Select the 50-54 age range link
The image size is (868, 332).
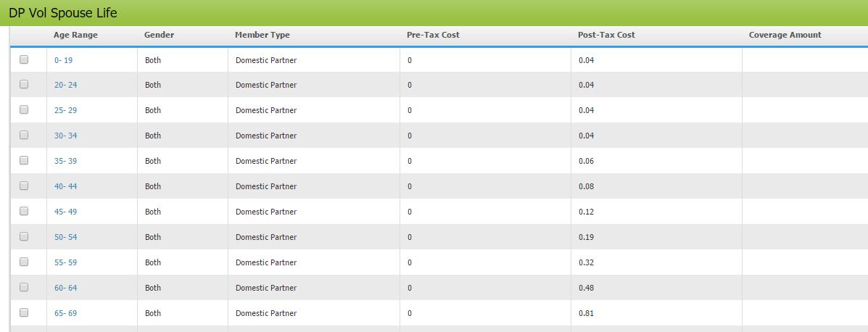[65, 237]
